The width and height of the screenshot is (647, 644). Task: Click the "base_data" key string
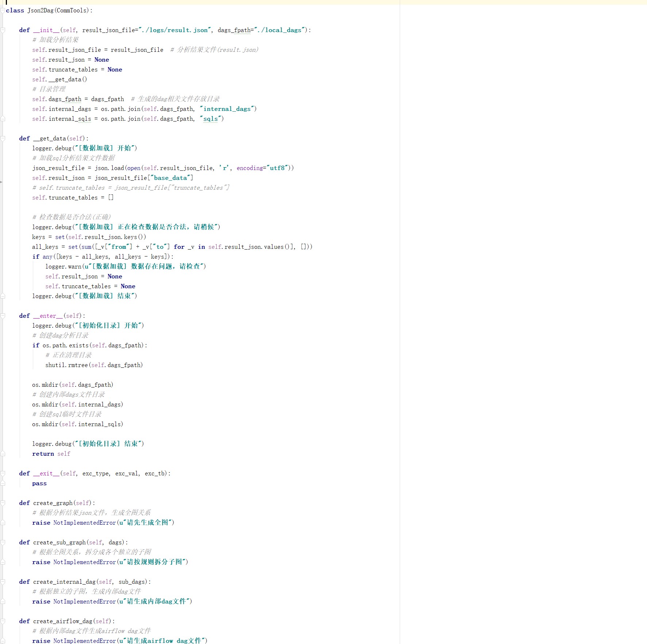(x=170, y=178)
